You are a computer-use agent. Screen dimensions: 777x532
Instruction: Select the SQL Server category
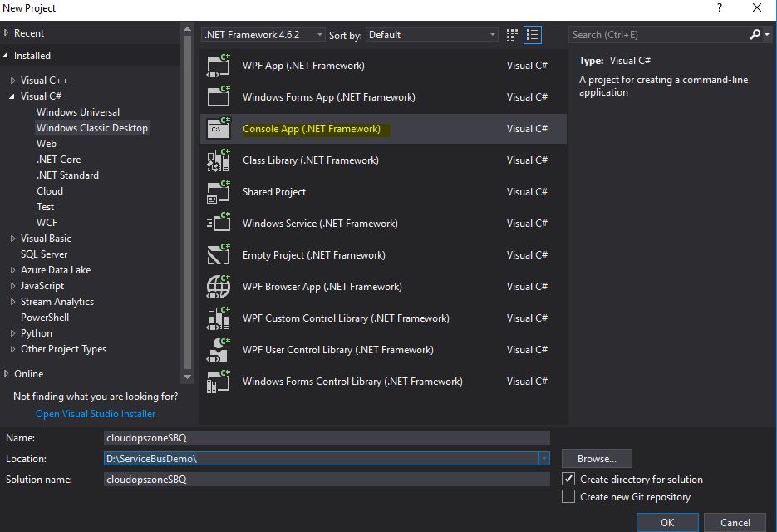click(x=43, y=254)
